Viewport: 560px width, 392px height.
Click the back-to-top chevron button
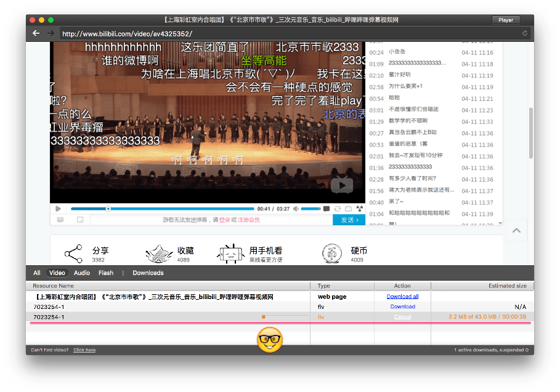516,231
